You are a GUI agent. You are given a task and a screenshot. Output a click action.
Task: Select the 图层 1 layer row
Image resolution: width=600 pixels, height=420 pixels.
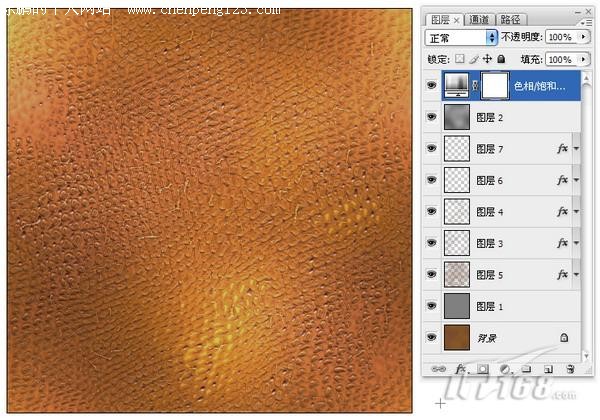[510, 306]
